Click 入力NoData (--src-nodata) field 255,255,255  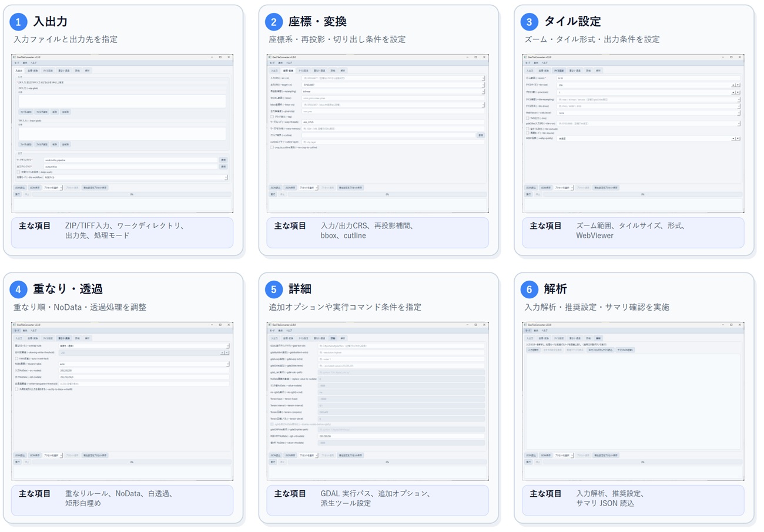[144, 371]
